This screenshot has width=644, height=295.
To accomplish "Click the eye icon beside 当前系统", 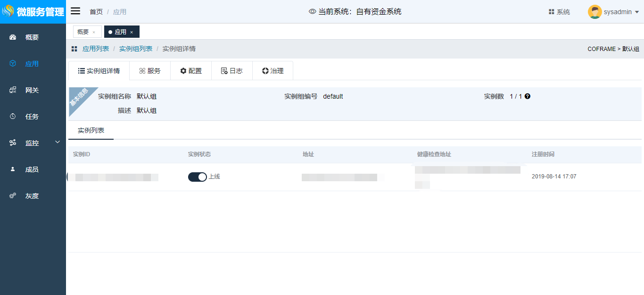I will [x=312, y=12].
